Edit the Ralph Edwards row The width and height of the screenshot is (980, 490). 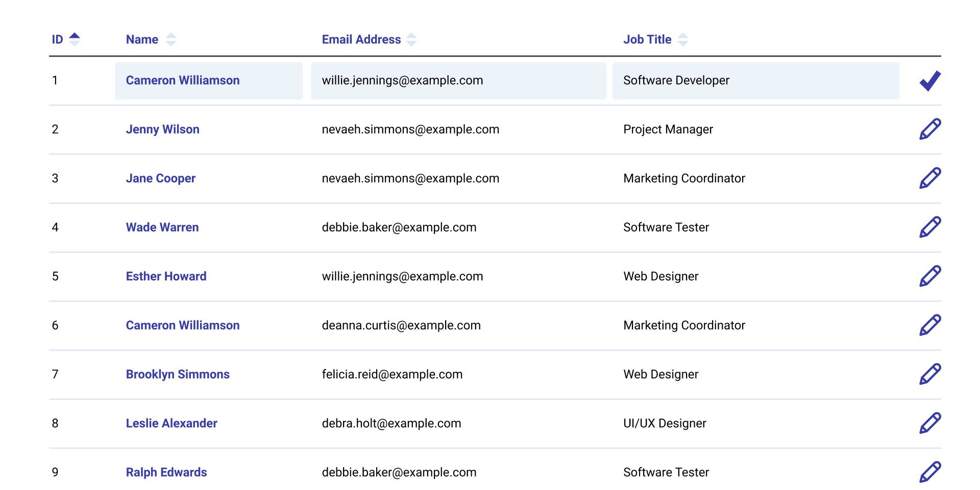pos(929,472)
